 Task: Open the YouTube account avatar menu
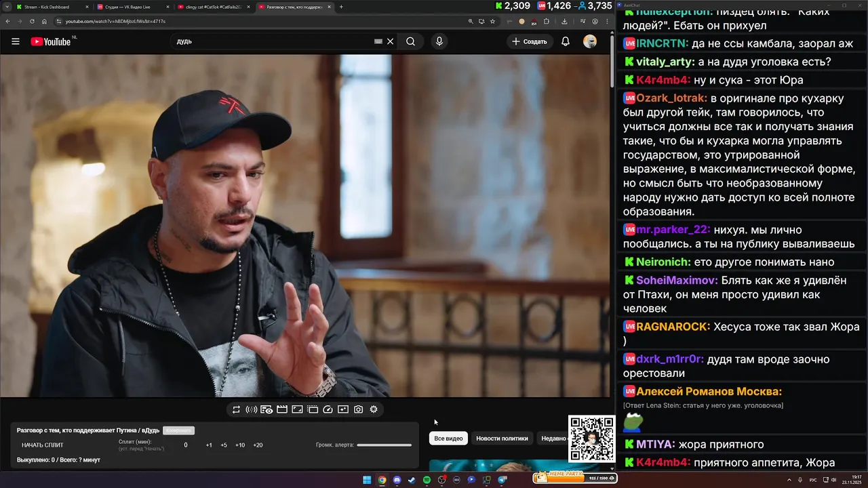[x=590, y=41]
